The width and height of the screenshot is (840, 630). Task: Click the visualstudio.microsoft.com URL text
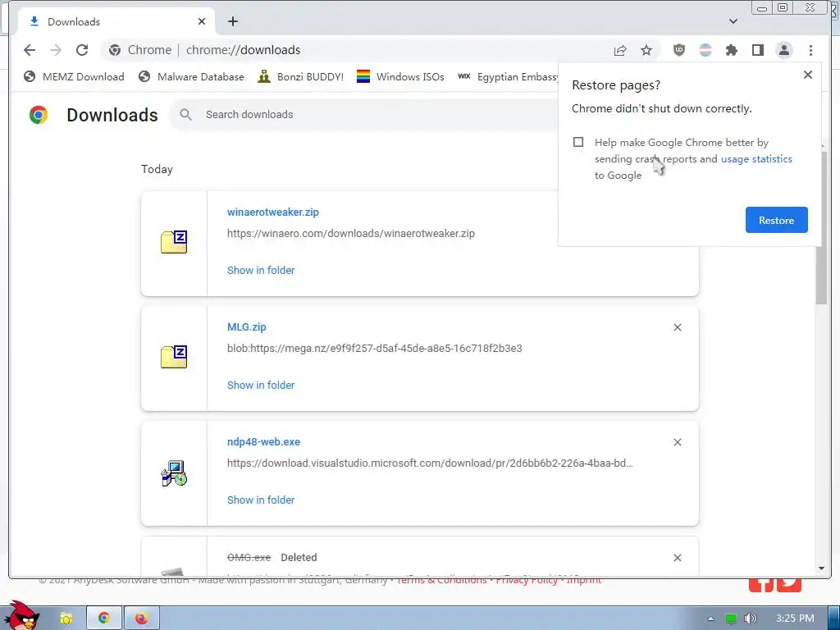(430, 463)
